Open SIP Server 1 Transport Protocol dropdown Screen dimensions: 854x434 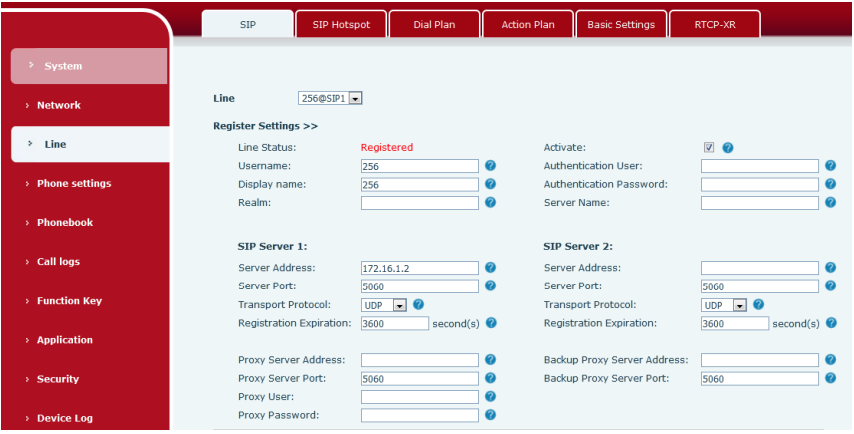(384, 305)
